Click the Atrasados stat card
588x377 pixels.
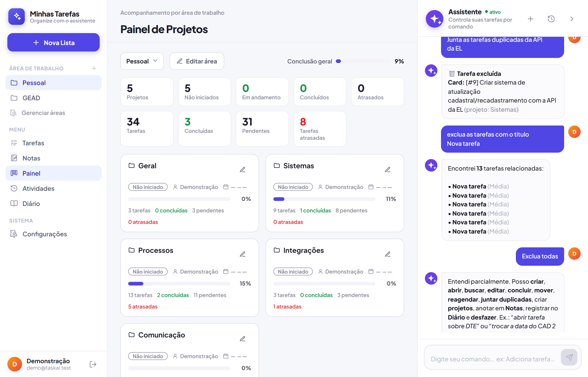tap(377, 92)
